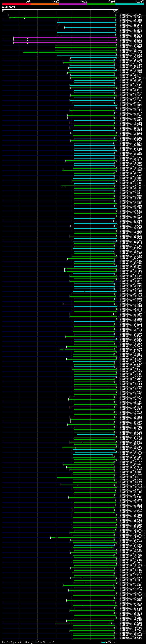This screenshot has width=146, height=644.
Task: Click the white query sequence bar
Action: coord(60,9)
